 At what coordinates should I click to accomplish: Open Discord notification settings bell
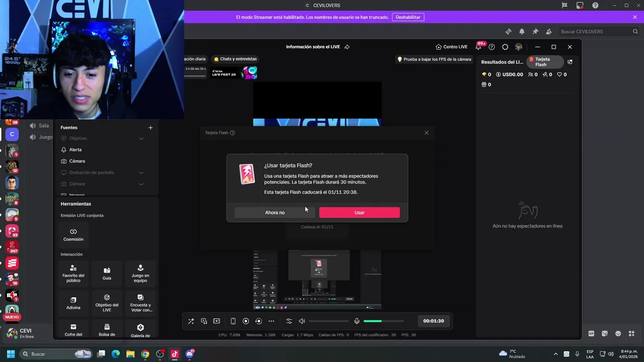pos(522,31)
